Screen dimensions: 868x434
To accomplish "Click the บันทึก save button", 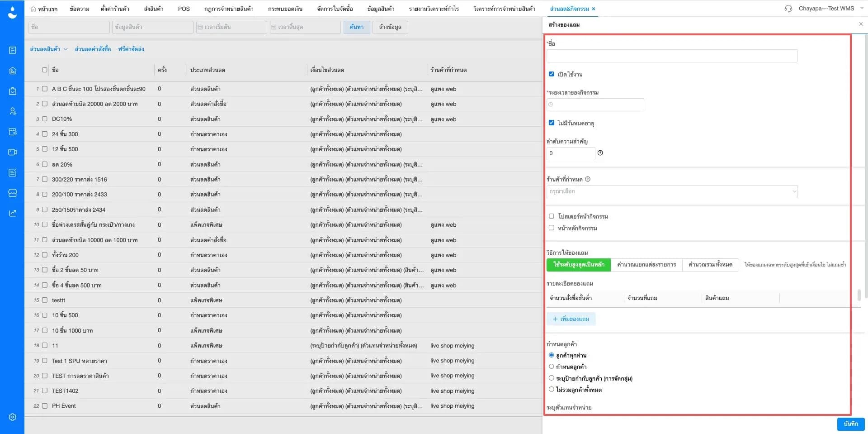I will (850, 424).
